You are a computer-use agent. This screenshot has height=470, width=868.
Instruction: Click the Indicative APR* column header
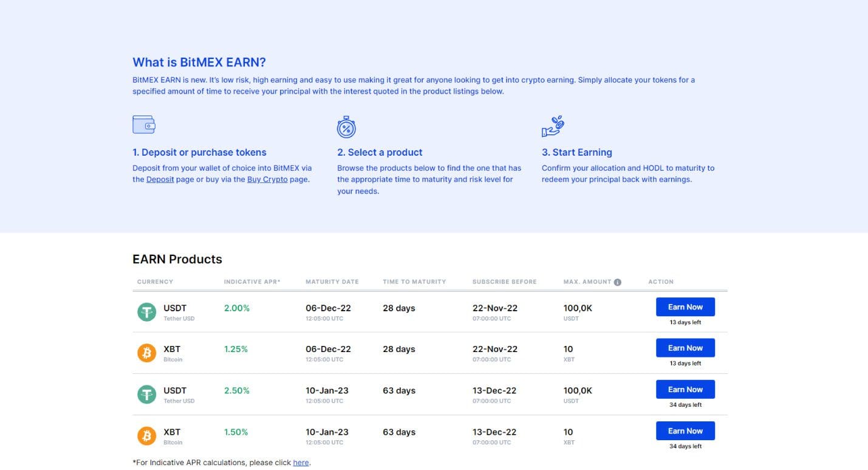[x=252, y=282]
